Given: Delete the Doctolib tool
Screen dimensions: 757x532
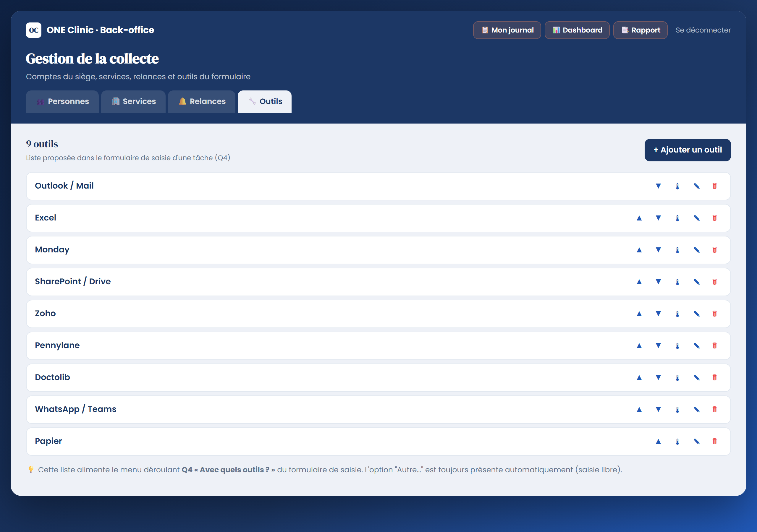Looking at the screenshot, I should (714, 378).
